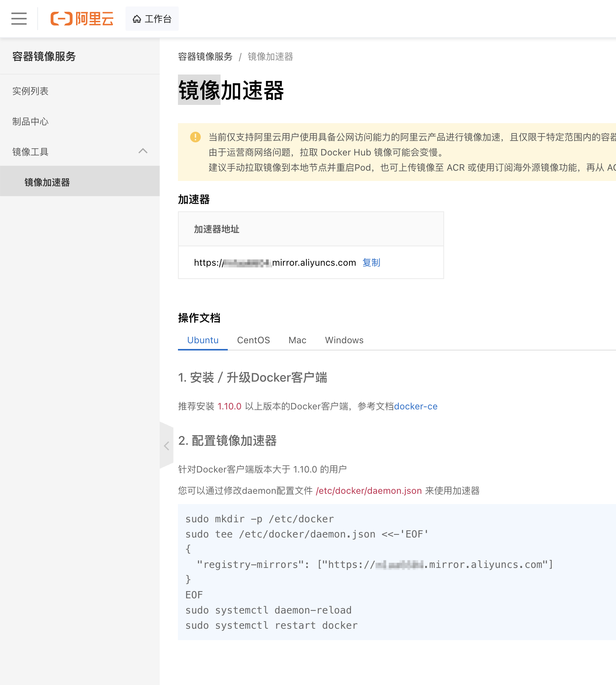Click the registry-mirrors line in code block
616x685 pixels.
coord(375,564)
